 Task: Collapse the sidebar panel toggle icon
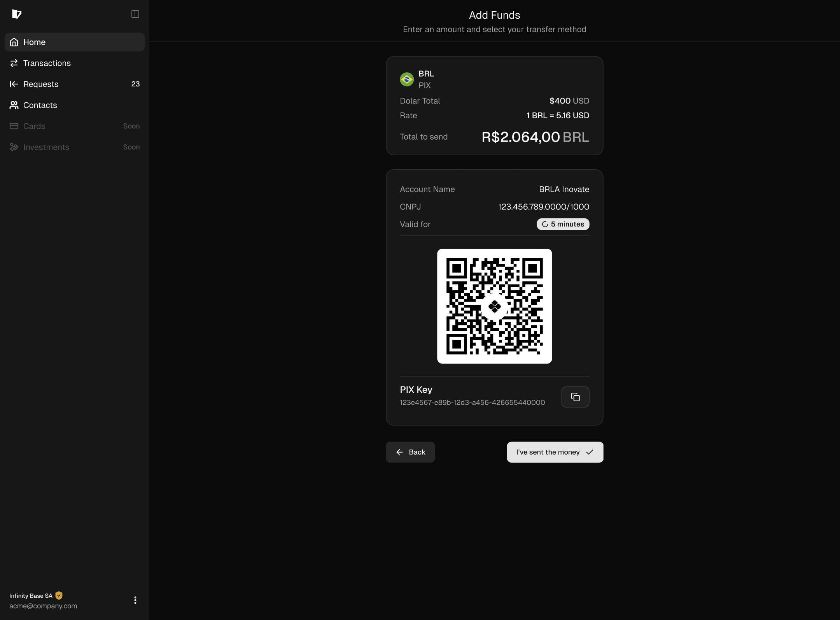(135, 14)
